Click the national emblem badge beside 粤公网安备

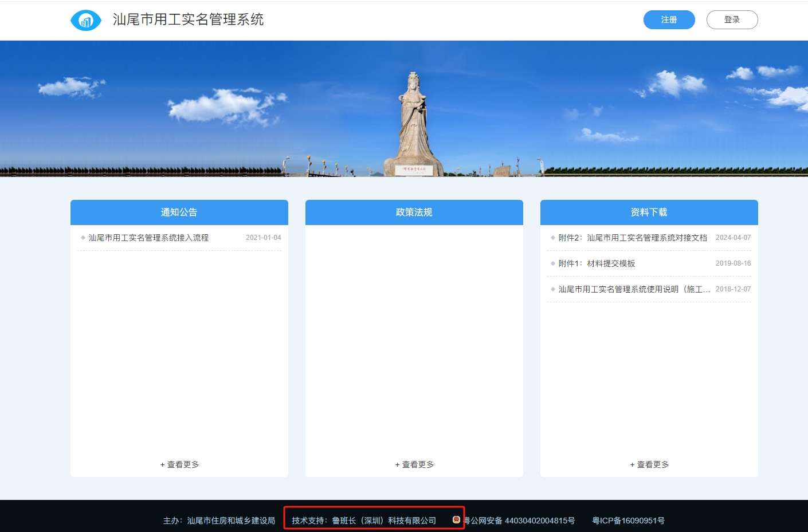pyautogui.click(x=456, y=519)
